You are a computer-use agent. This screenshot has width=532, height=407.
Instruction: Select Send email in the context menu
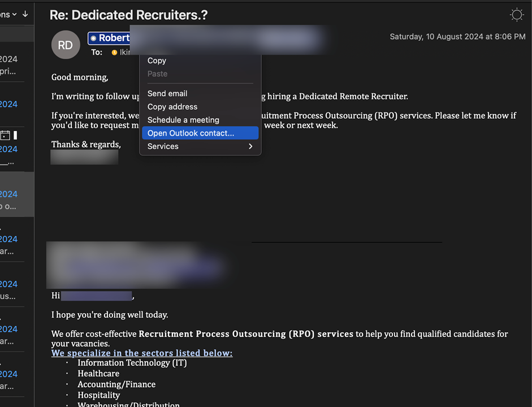200,93
